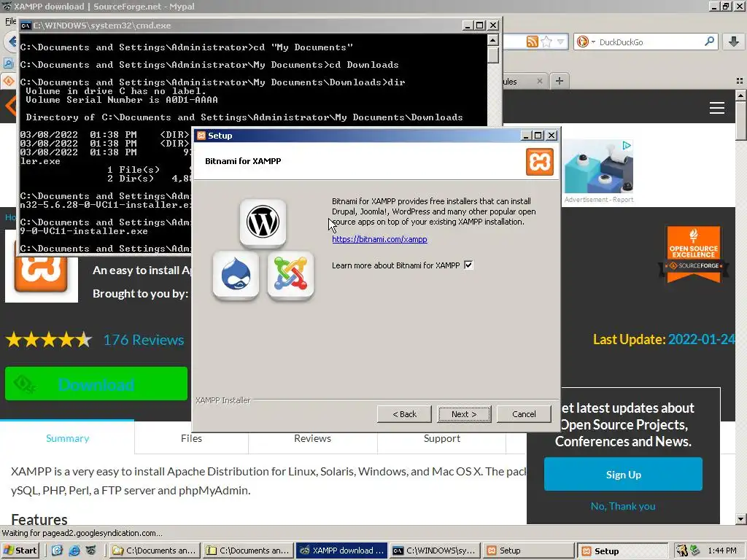The width and height of the screenshot is (747, 560).
Task: Click the browser back arrow button
Action: click(x=12, y=42)
